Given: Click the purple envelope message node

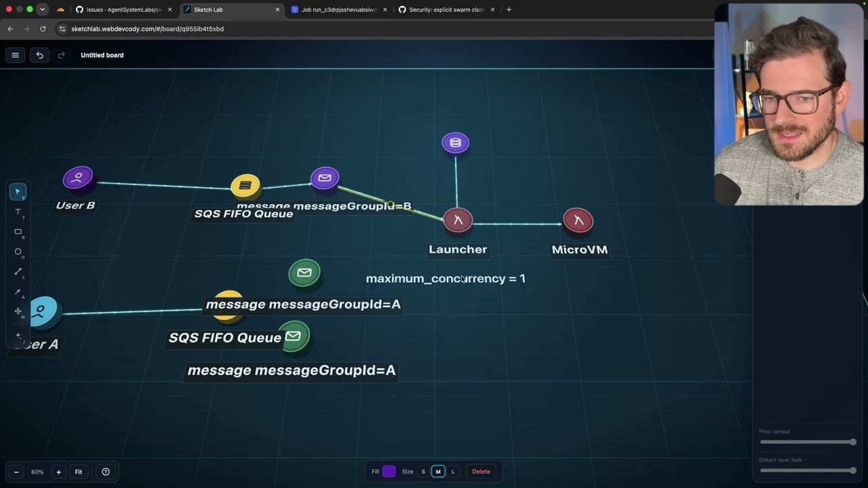Looking at the screenshot, I should (x=325, y=178).
